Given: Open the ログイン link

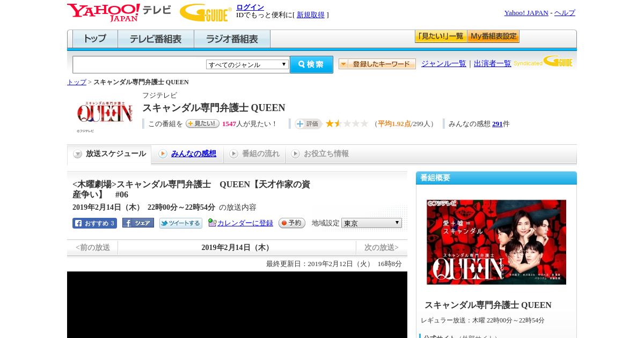Looking at the screenshot, I should pyautogui.click(x=250, y=7).
